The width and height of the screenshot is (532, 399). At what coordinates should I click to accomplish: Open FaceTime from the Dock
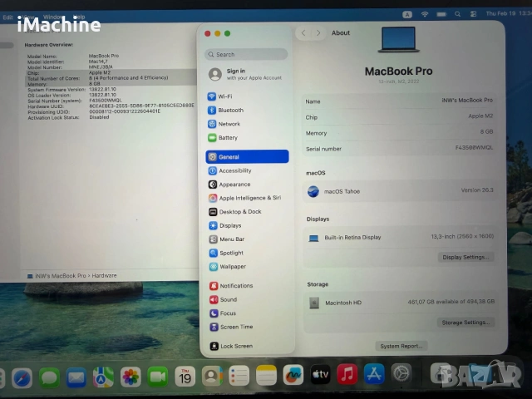pyautogui.click(x=158, y=377)
